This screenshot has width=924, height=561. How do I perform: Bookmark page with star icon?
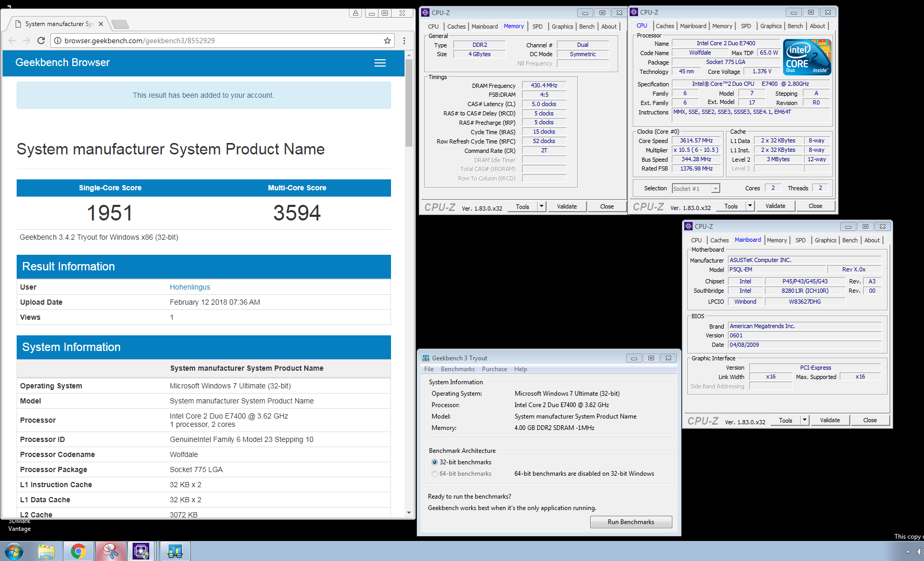387,41
